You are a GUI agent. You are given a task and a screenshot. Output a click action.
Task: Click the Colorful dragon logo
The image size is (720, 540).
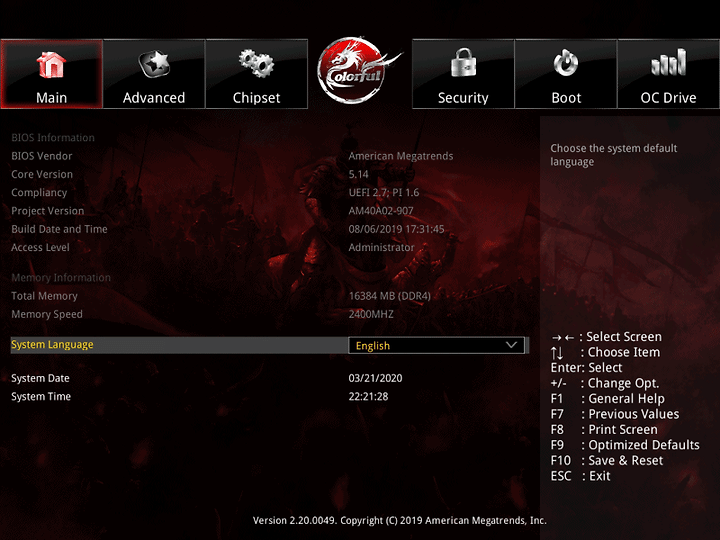pyautogui.click(x=358, y=71)
